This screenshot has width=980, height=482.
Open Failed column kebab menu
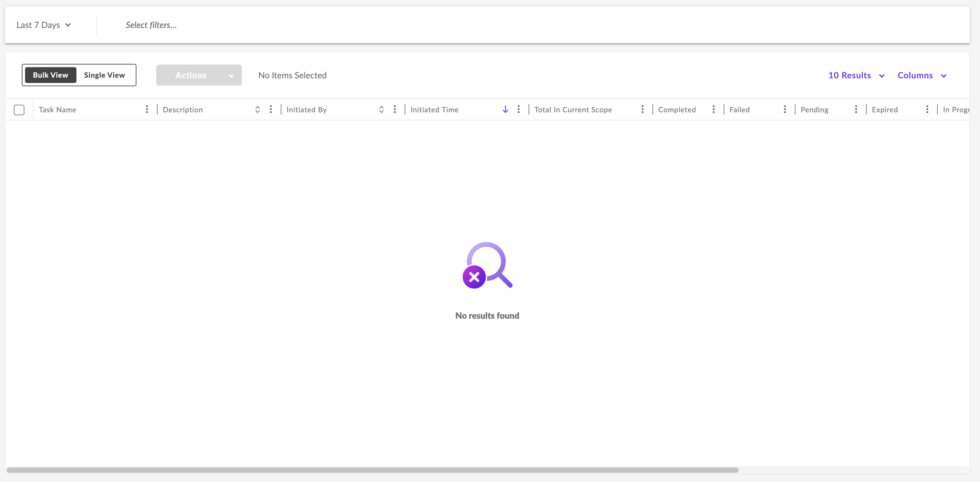click(x=785, y=110)
